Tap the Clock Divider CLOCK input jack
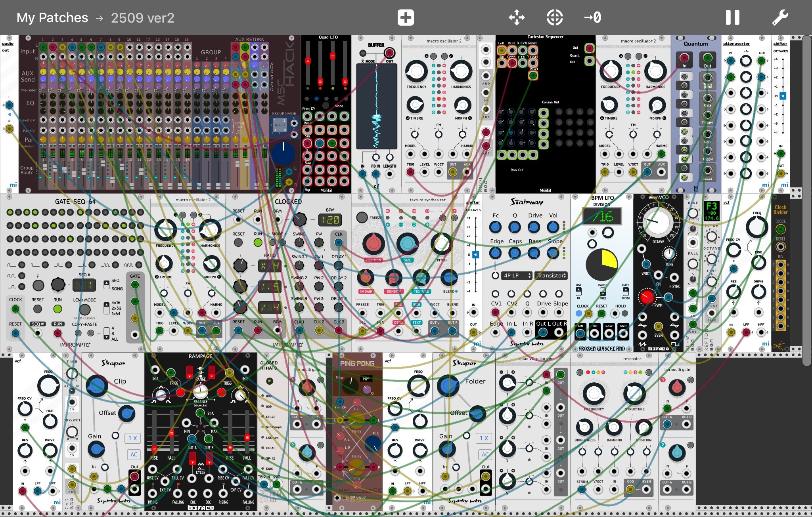 781,229
